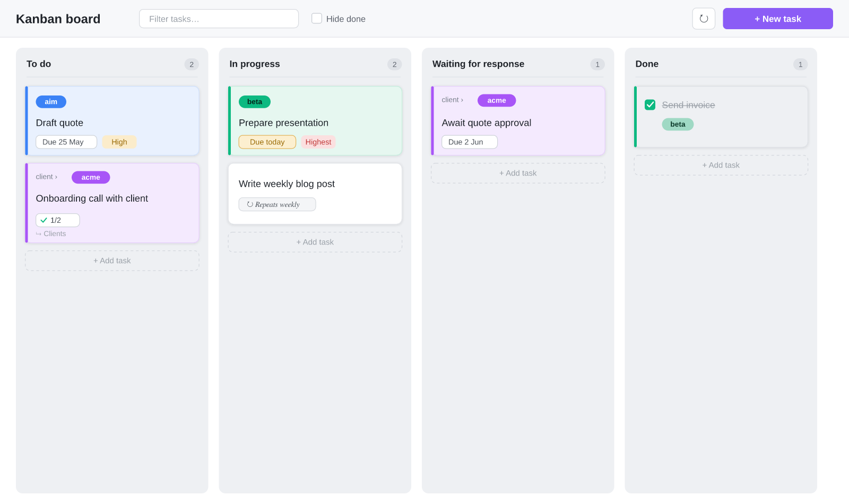
Task: Click the To do column header
Action: pyautogui.click(x=39, y=64)
